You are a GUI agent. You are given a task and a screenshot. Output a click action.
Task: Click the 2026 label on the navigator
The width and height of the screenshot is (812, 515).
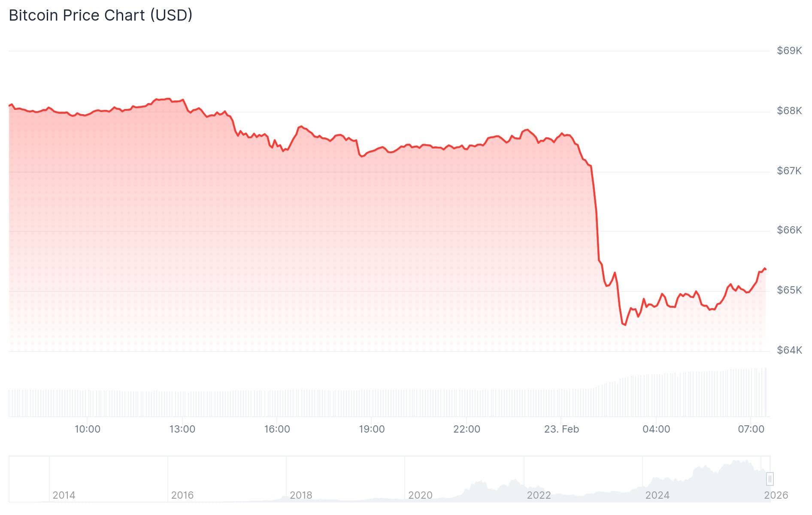tap(776, 495)
